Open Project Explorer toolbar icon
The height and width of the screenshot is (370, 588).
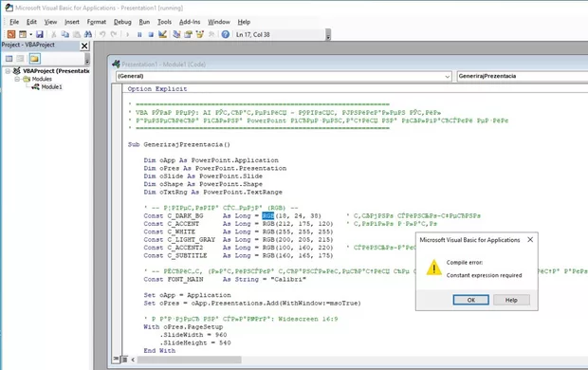coord(176,34)
